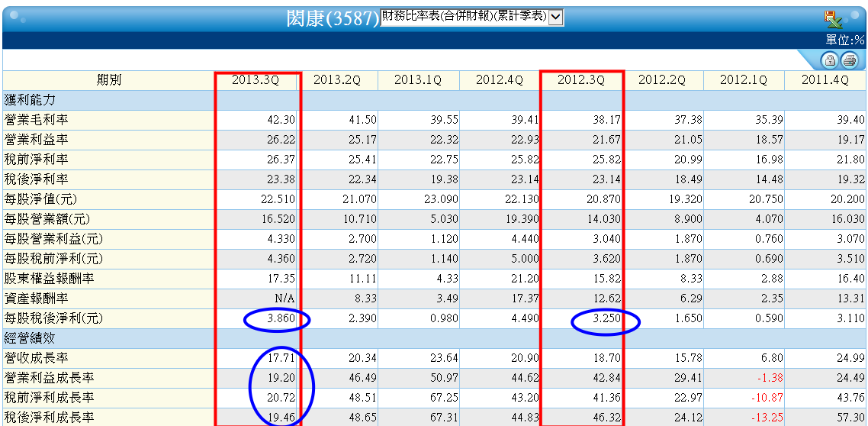868x426 pixels.
Task: Click the red -13.25 value
Action: 766,417
